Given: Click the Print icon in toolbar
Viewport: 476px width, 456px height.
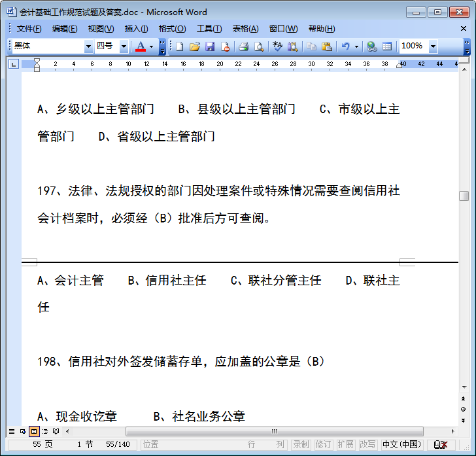Looking at the screenshot, I should tap(243, 46).
